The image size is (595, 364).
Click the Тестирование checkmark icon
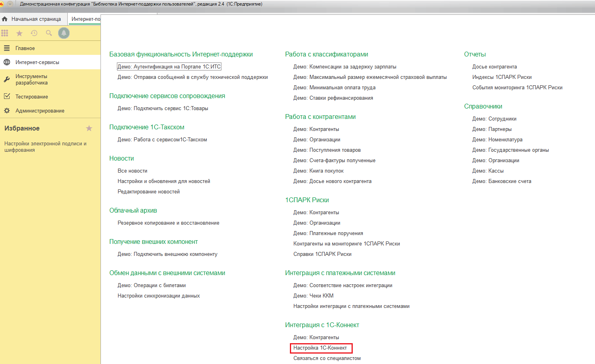tap(7, 97)
